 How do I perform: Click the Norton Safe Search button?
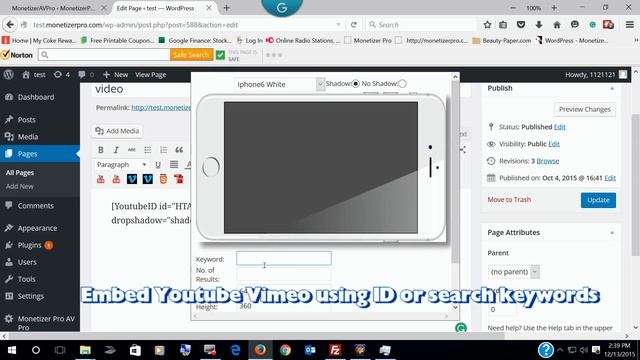click(191, 55)
